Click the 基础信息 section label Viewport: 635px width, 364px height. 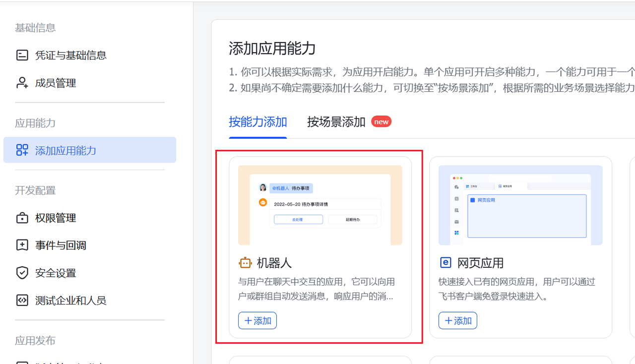tap(35, 28)
